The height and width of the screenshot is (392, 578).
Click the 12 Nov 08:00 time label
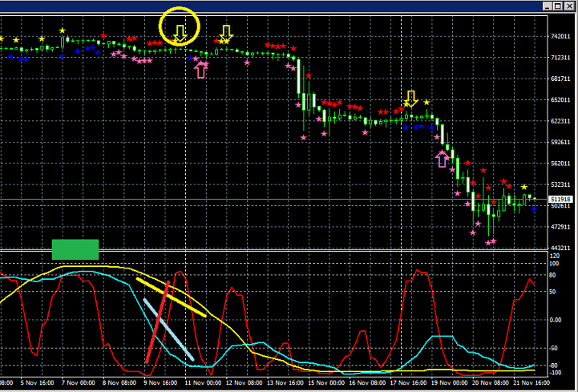[244, 382]
